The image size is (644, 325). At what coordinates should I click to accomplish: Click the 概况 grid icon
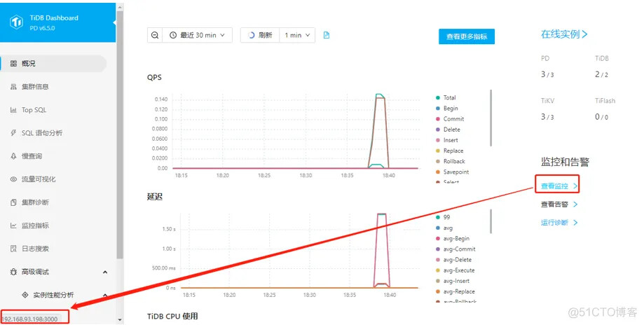coord(13,64)
